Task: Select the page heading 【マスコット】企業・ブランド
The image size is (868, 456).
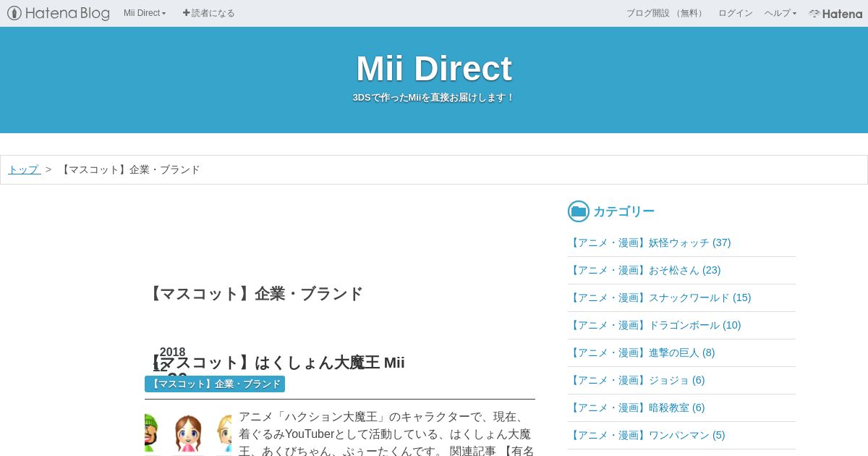Action: click(x=254, y=294)
